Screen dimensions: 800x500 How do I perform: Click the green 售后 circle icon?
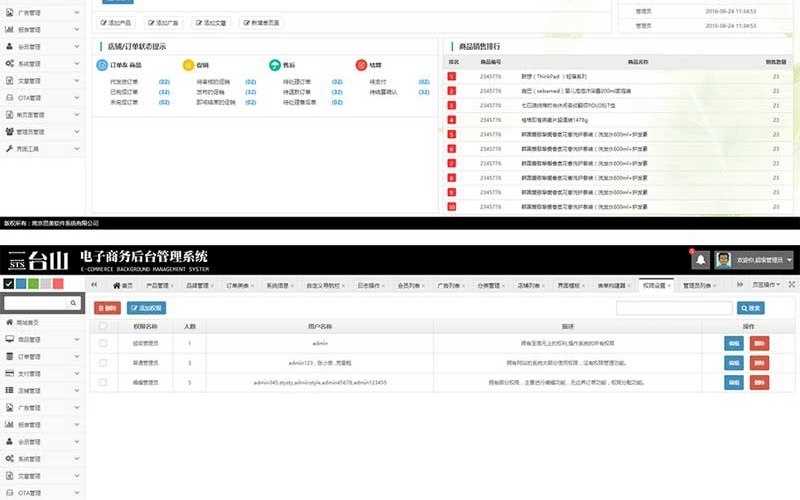tap(275, 65)
